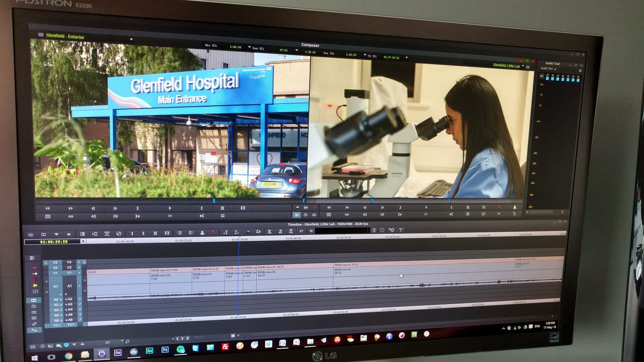Click the Splice-In yellow arrow button

click(297, 208)
